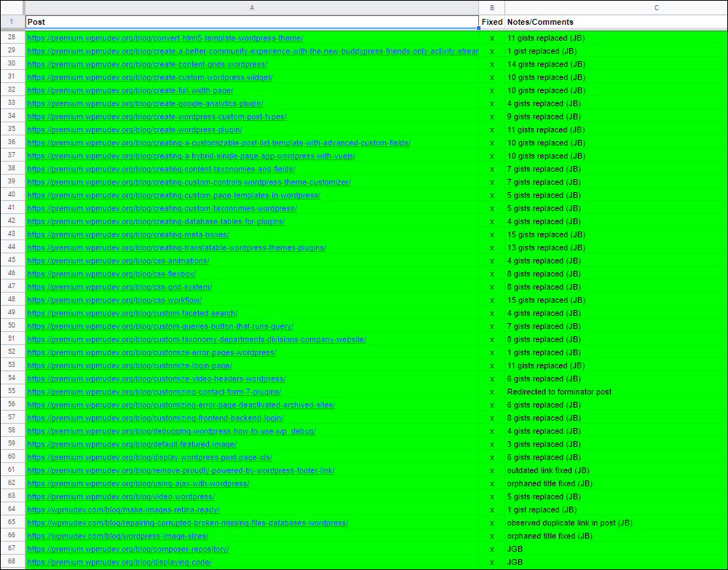This screenshot has height=570, width=728.
Task: Follow the css-grid-system link
Action: tap(120, 287)
